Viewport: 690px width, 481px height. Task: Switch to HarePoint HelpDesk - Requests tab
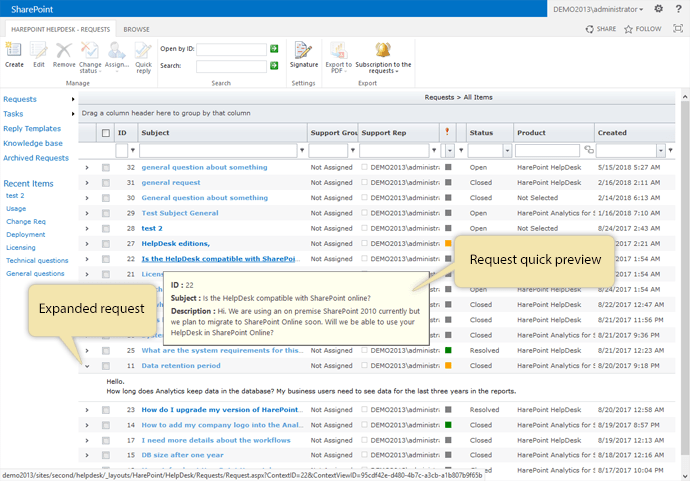61,29
